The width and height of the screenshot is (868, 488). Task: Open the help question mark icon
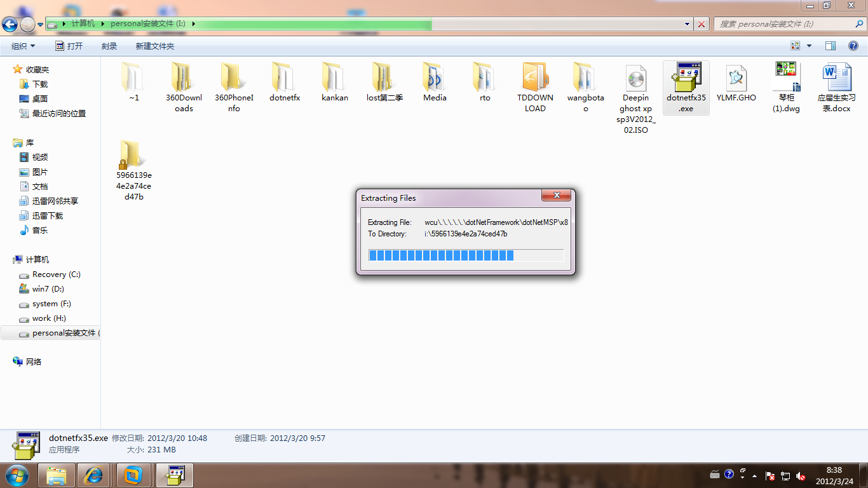(x=854, y=46)
